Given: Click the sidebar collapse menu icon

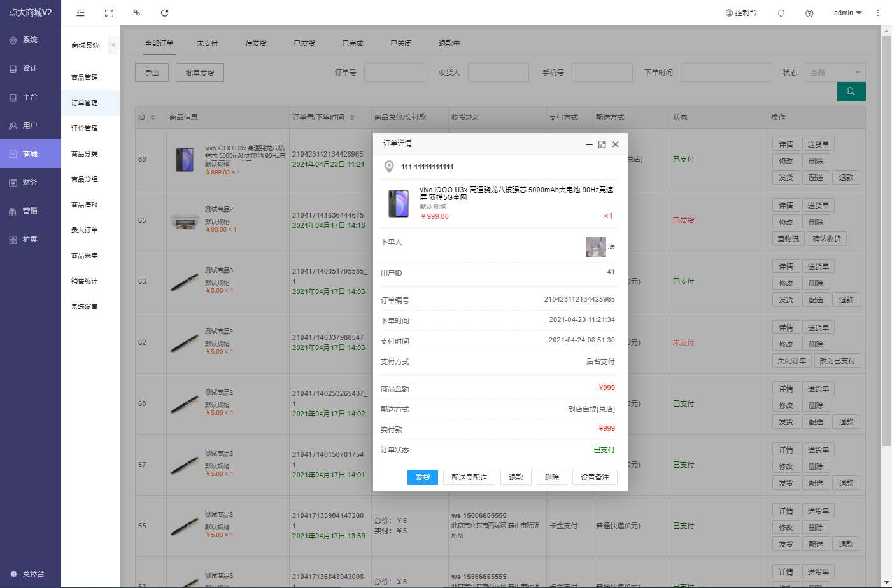Looking at the screenshot, I should click(x=80, y=13).
